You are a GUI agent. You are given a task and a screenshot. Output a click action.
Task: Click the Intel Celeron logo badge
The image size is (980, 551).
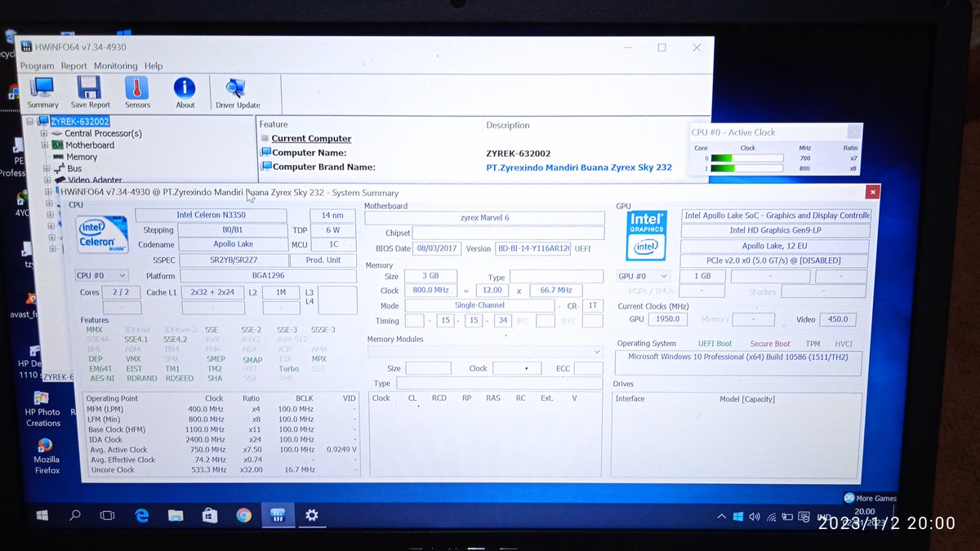(103, 234)
